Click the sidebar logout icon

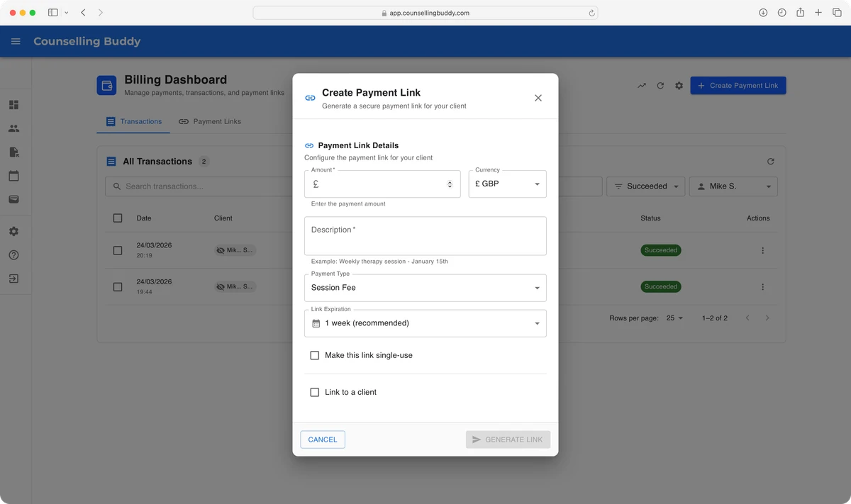point(13,279)
